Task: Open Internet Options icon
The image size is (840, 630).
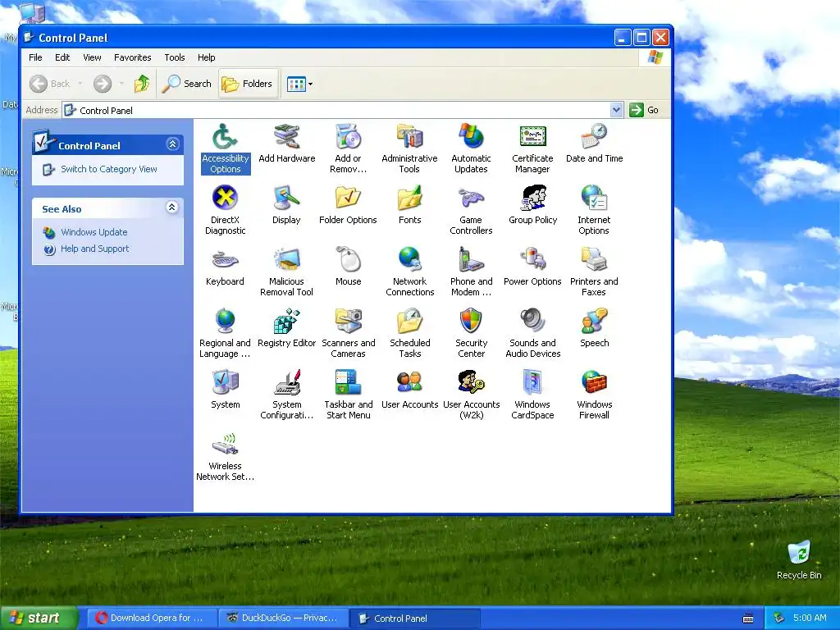Action: pyautogui.click(x=594, y=211)
